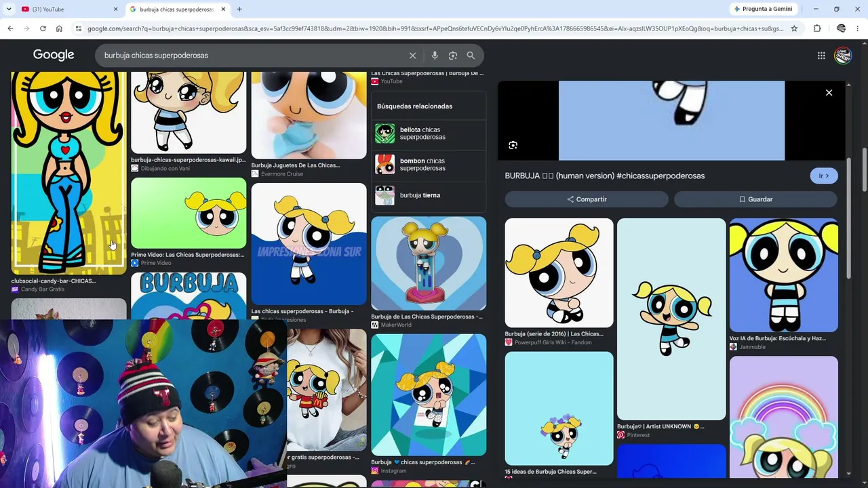Click the Dibujando con Vani source text

pyautogui.click(x=165, y=169)
